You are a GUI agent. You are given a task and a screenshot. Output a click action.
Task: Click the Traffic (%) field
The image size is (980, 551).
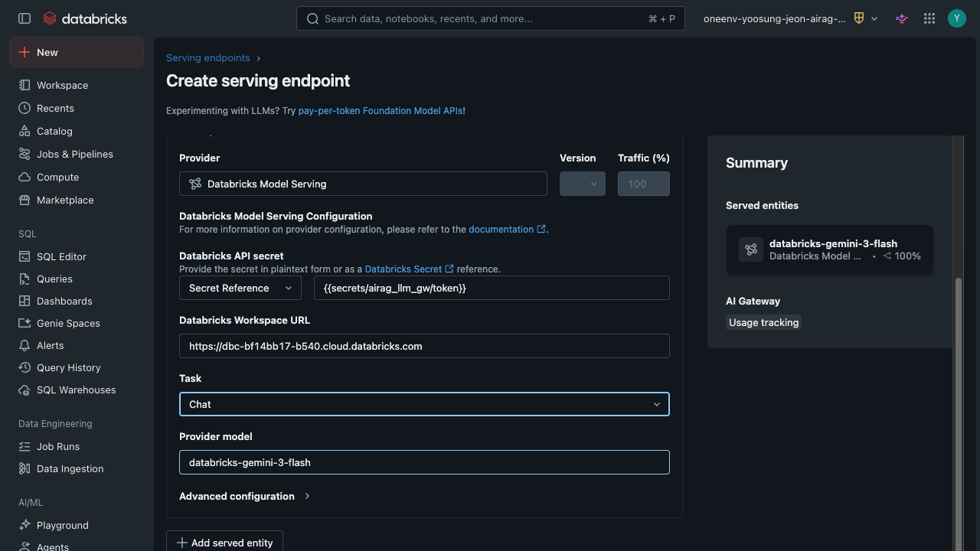[x=644, y=184]
